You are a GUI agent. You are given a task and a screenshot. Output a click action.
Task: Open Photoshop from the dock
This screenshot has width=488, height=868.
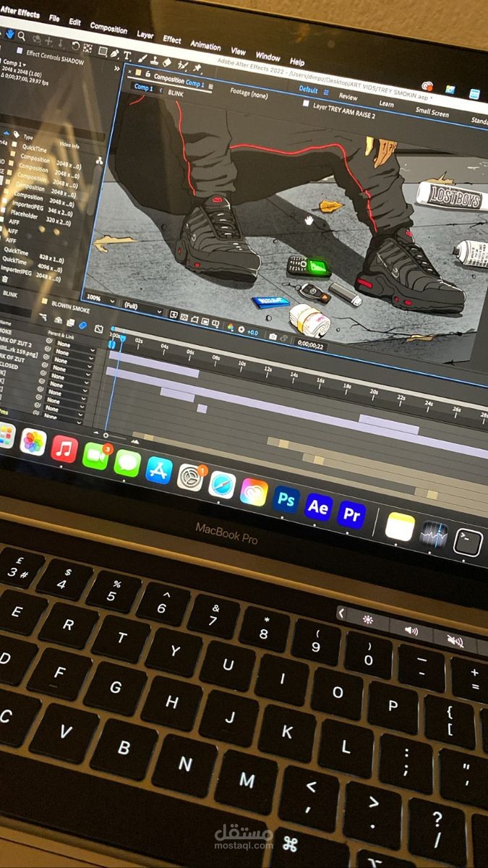286,499
